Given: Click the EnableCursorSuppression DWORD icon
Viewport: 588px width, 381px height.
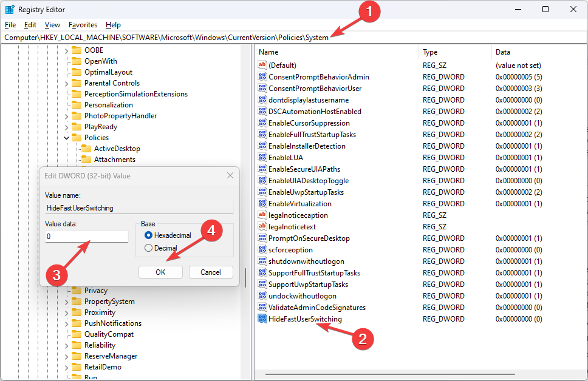Looking at the screenshot, I should 262,123.
